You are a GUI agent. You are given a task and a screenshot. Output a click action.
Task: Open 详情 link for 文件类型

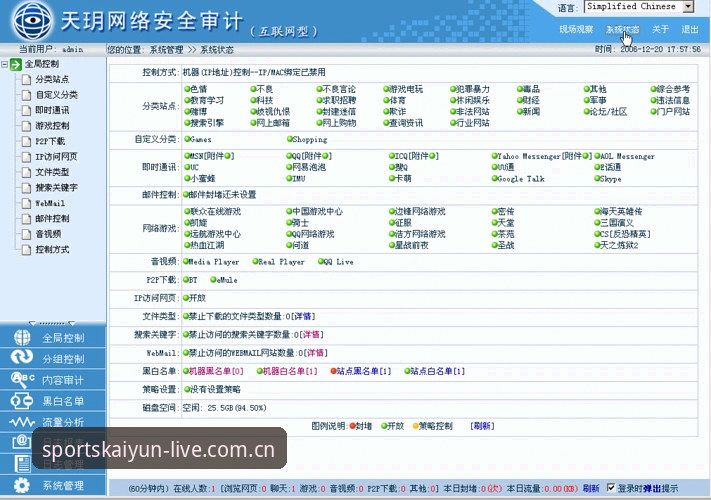click(303, 316)
